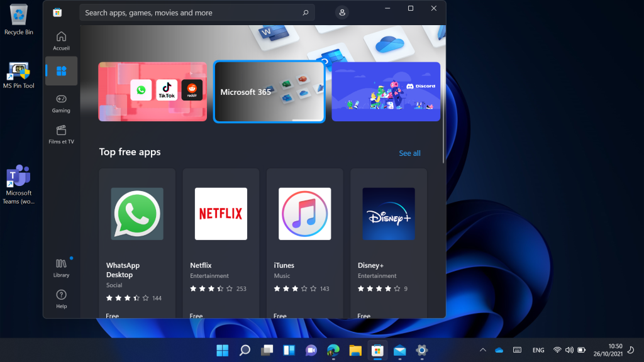Open the Accueil home section
Image resolution: width=644 pixels, height=362 pixels.
[x=61, y=41]
